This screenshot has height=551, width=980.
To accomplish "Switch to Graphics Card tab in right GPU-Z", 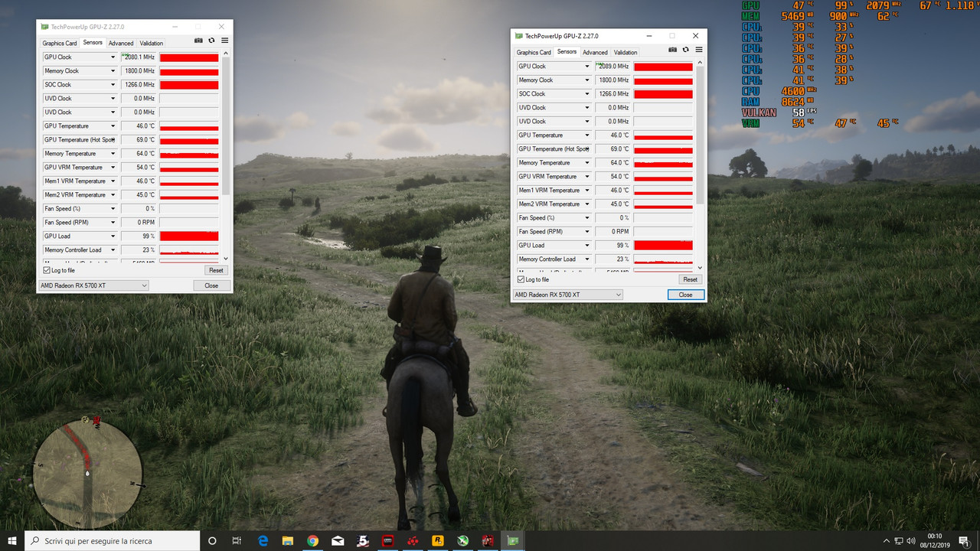I will pyautogui.click(x=534, y=53).
